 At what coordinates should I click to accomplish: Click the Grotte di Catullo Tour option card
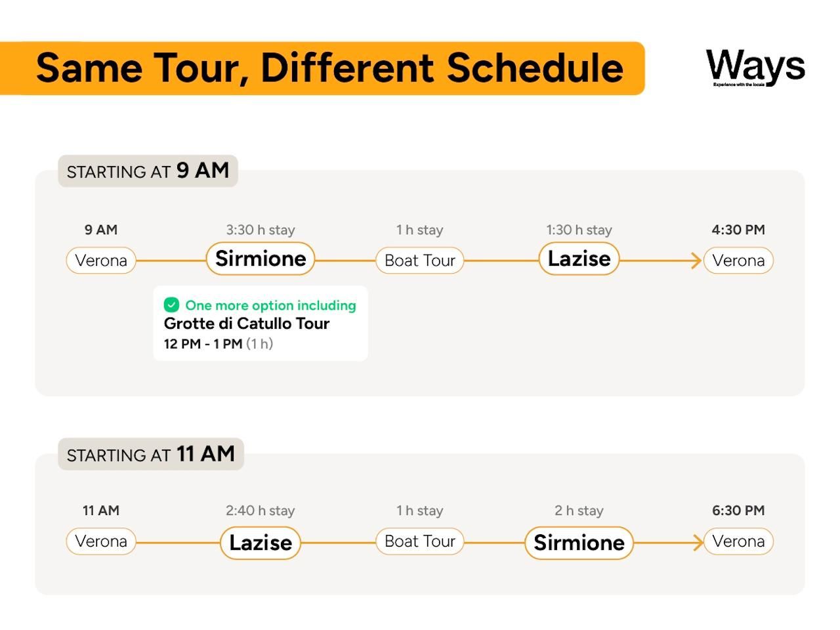261,324
